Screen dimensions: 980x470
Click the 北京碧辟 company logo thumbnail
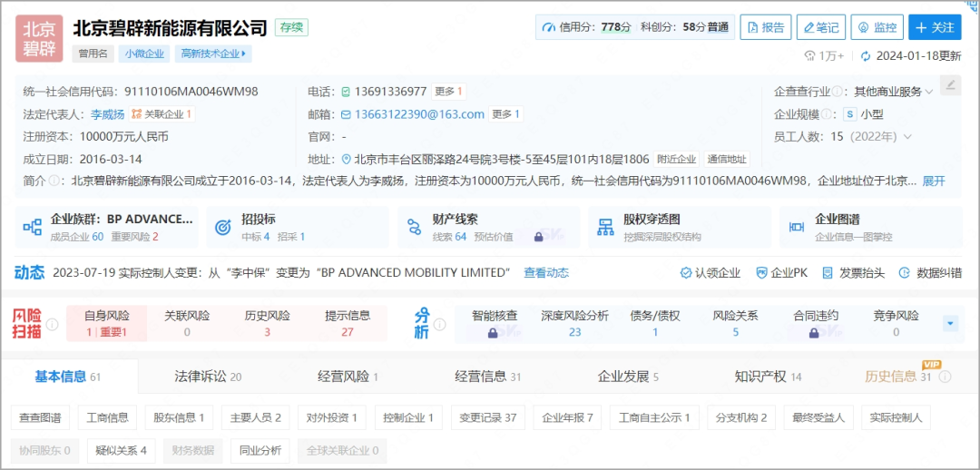click(39, 39)
